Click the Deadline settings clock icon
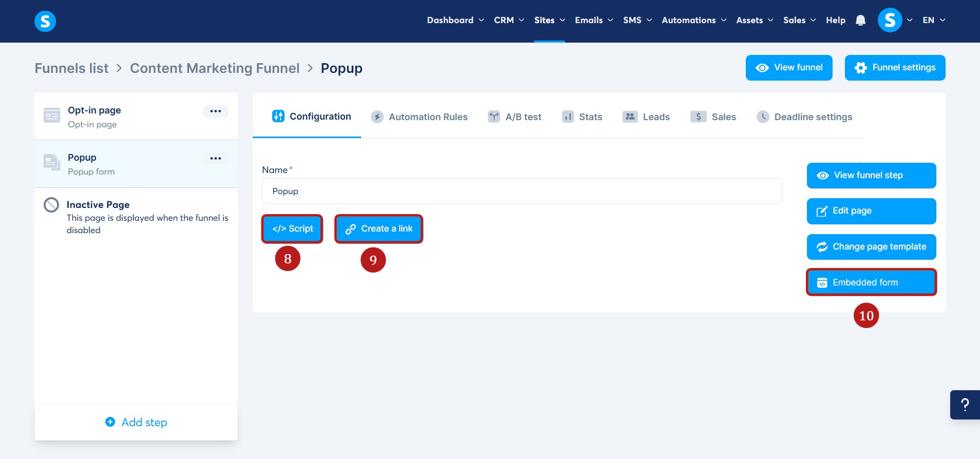This screenshot has width=980, height=459. 763,117
